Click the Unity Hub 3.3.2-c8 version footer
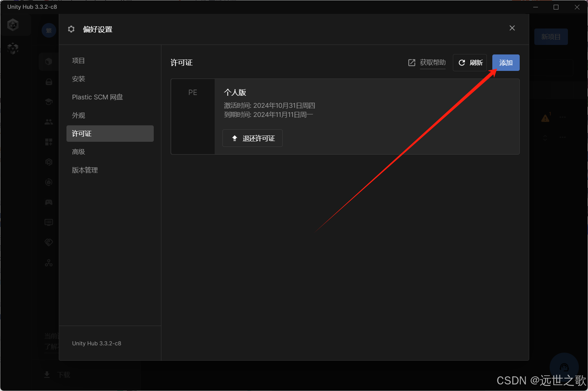 (96, 343)
